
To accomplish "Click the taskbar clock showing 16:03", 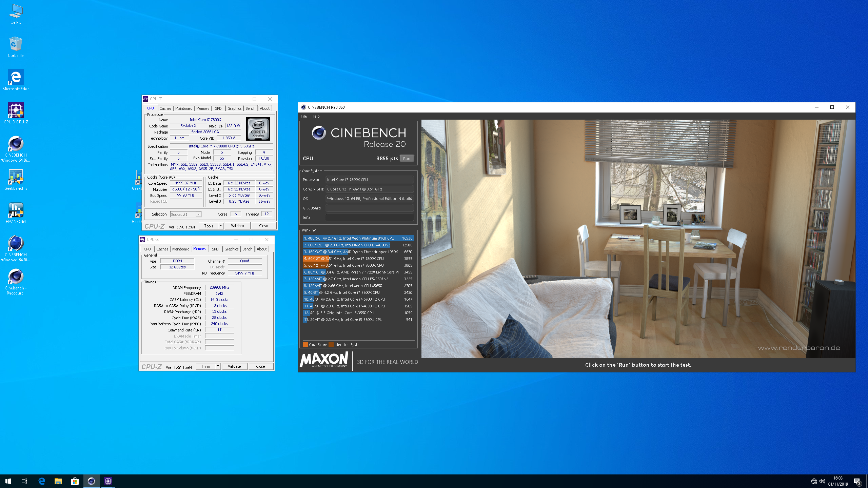I will pos(838,481).
